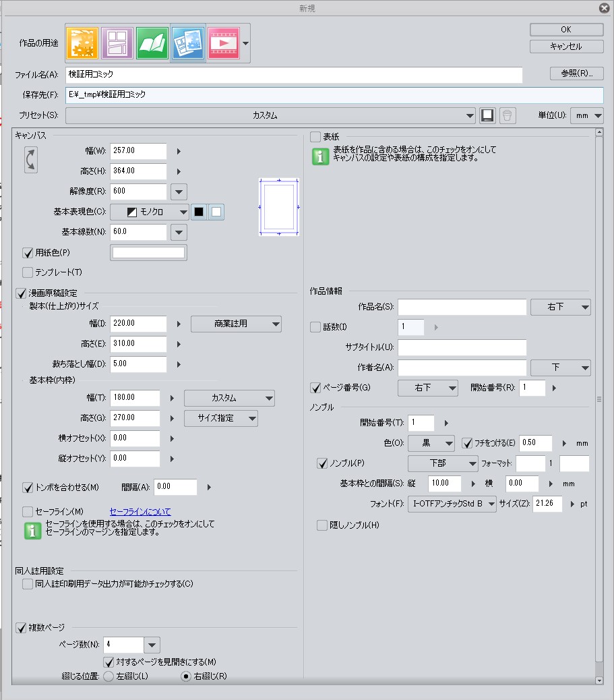Click the font size サイズ(Z) arrow

(572, 504)
